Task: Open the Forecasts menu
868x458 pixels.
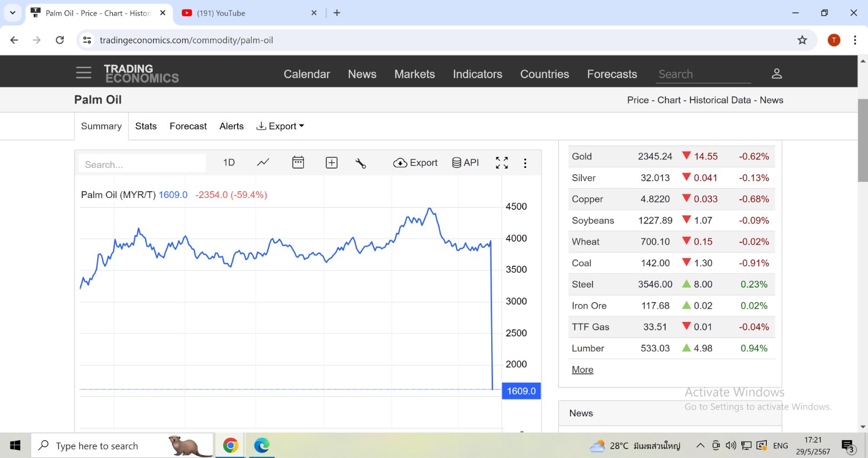Action: (612, 74)
